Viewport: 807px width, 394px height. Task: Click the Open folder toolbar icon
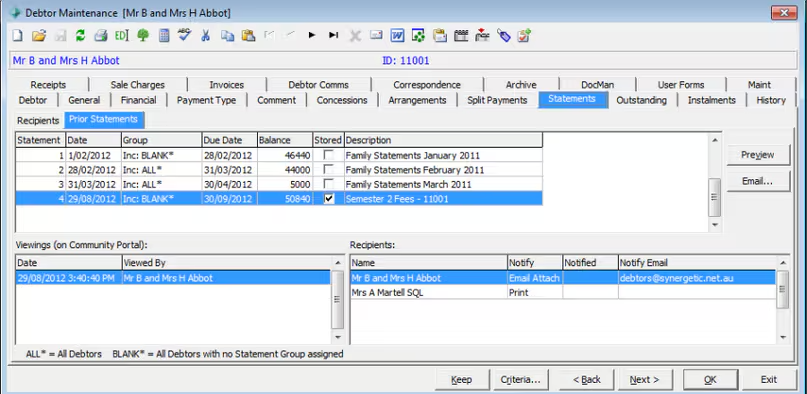[39, 35]
